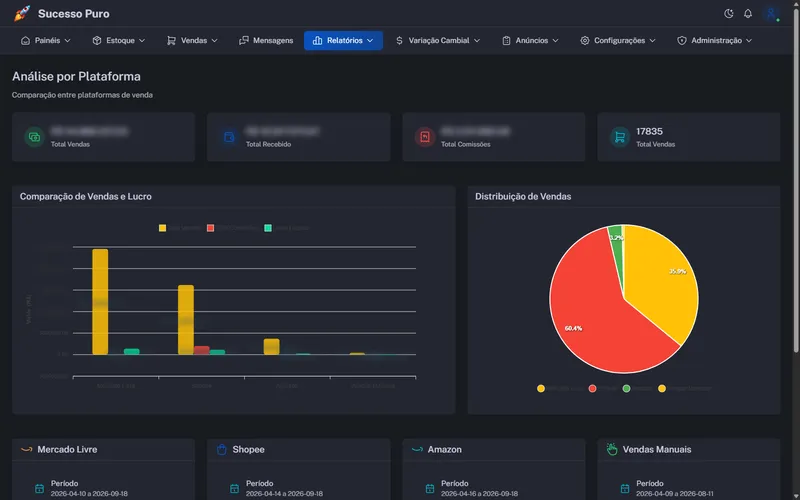Click the Mercado Livre card title
The height and width of the screenshot is (500, 800).
tap(67, 449)
